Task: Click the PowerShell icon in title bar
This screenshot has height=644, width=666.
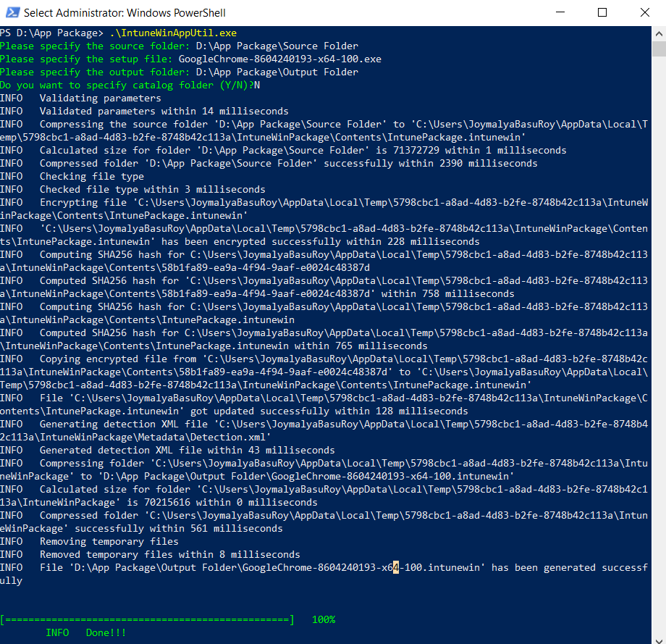Action: [12, 12]
